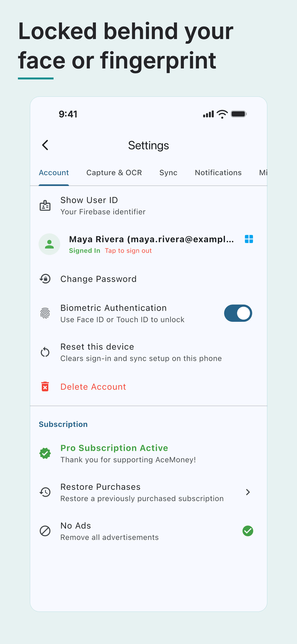
Task: Tap the No Ads title
Action: 76,525
